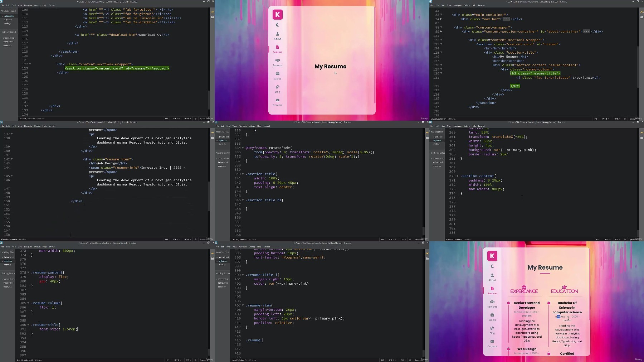Open Services in the Experience/Education preview
The image size is (644, 362).
pyautogui.click(x=492, y=304)
